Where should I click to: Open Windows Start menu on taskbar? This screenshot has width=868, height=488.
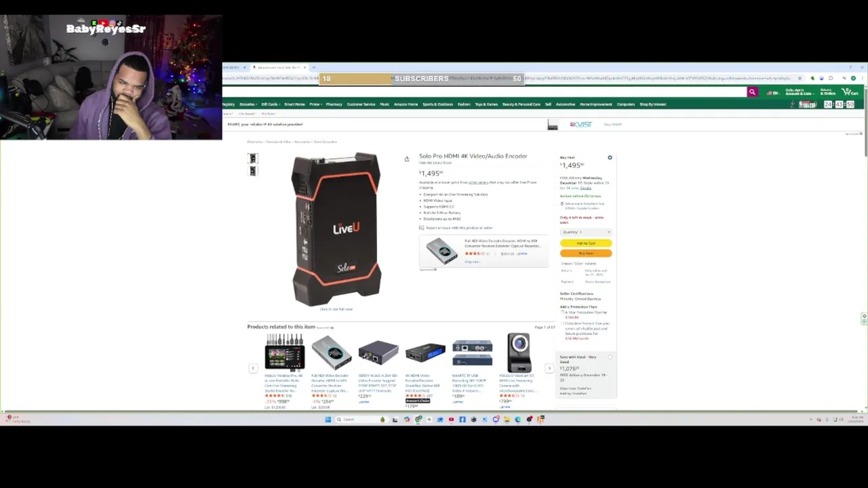tap(328, 420)
